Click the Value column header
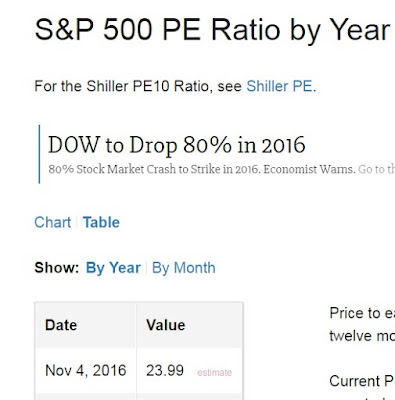This screenshot has width=395, height=400. point(165,325)
